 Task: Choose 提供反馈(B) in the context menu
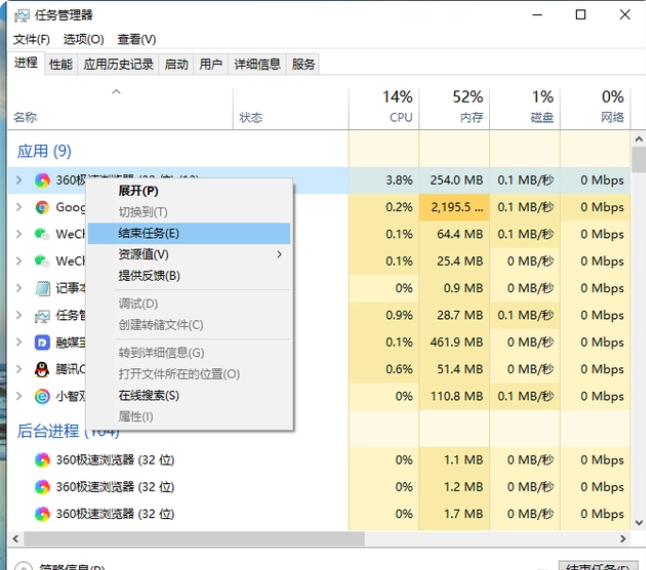pos(189,276)
